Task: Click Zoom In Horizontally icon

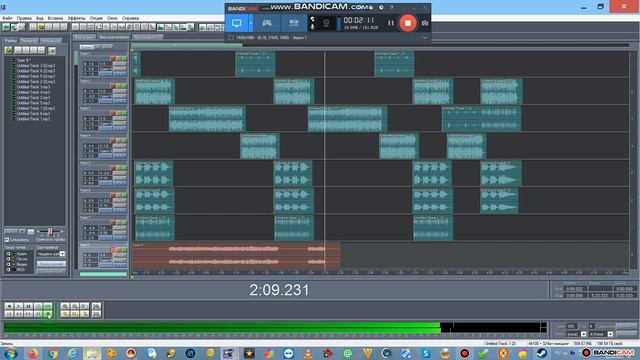Action: click(x=65, y=306)
